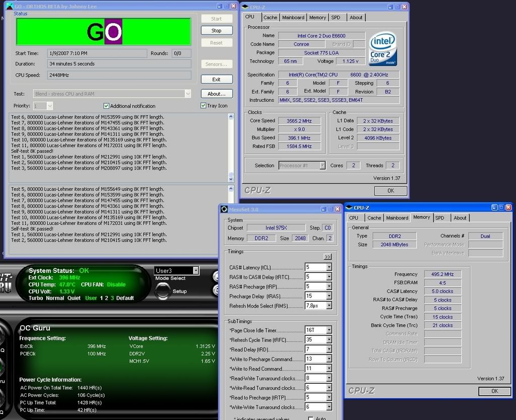Click the green GO status banner in ORTHOS

(x=104, y=32)
